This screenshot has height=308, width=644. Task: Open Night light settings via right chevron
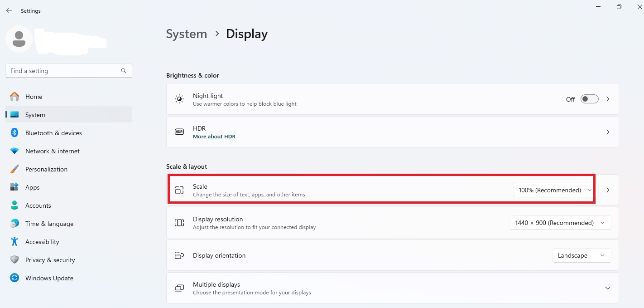coord(608,99)
